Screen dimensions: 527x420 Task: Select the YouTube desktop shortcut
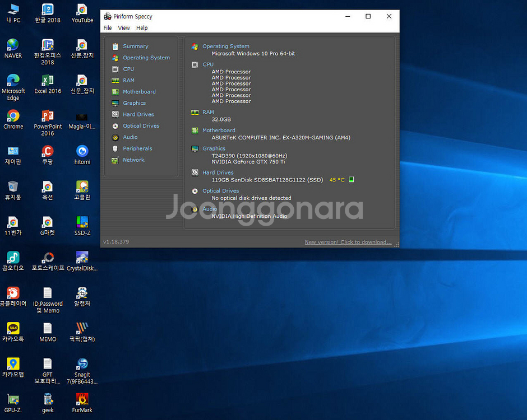pos(82,13)
